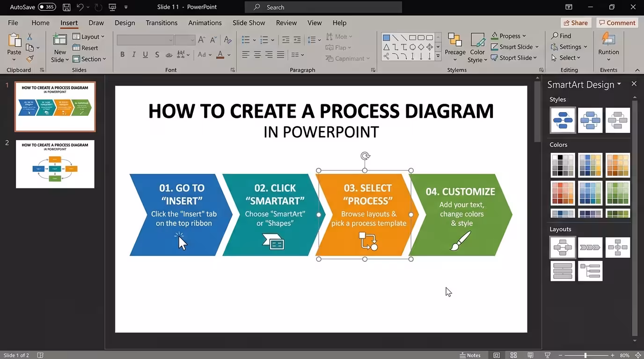The image size is (644, 359).
Task: Align text right in Paragraph group
Action: (x=269, y=55)
